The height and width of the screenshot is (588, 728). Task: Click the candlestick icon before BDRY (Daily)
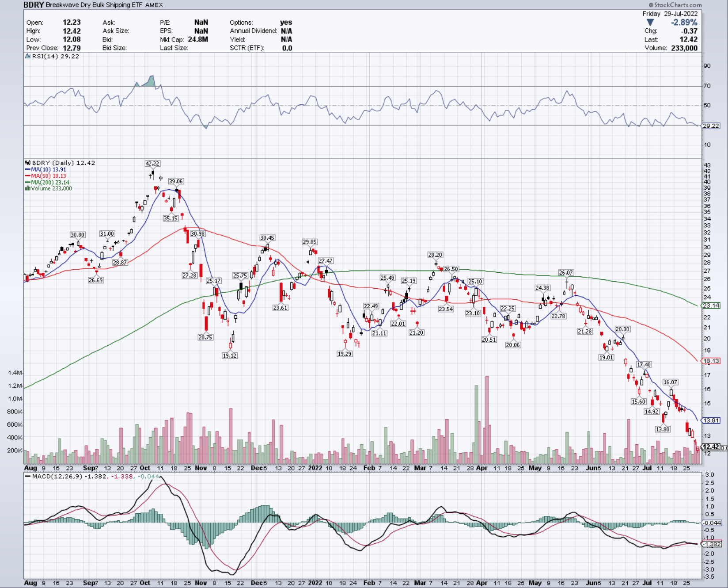(x=28, y=163)
